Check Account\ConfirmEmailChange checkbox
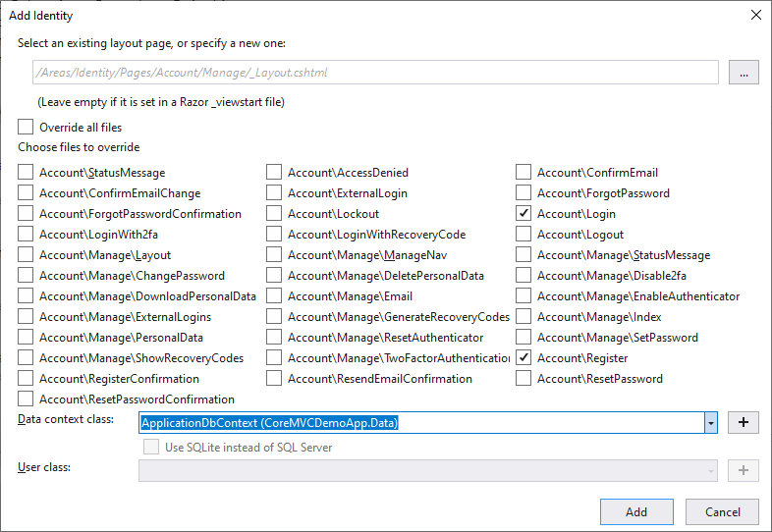The height and width of the screenshot is (532, 772). pyautogui.click(x=26, y=193)
